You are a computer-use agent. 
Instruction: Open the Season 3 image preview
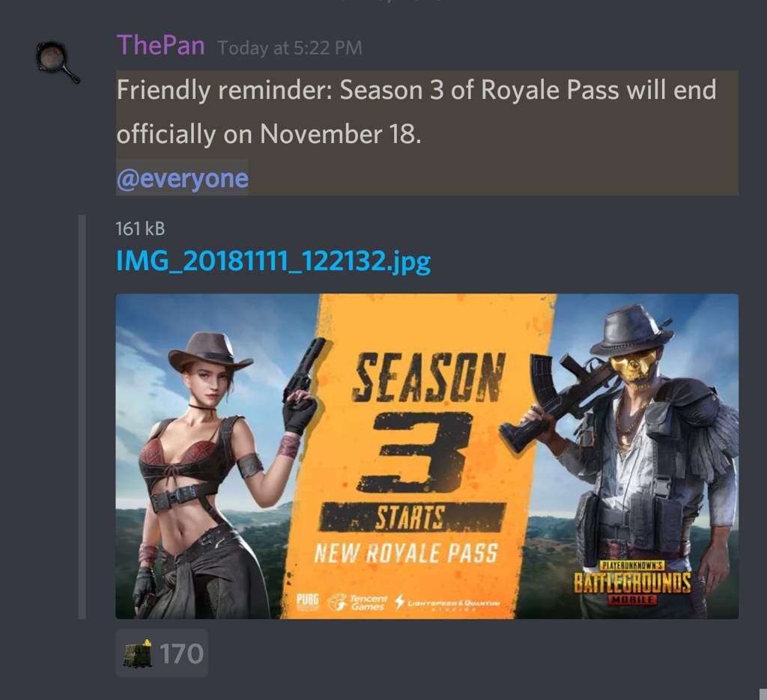click(427, 456)
